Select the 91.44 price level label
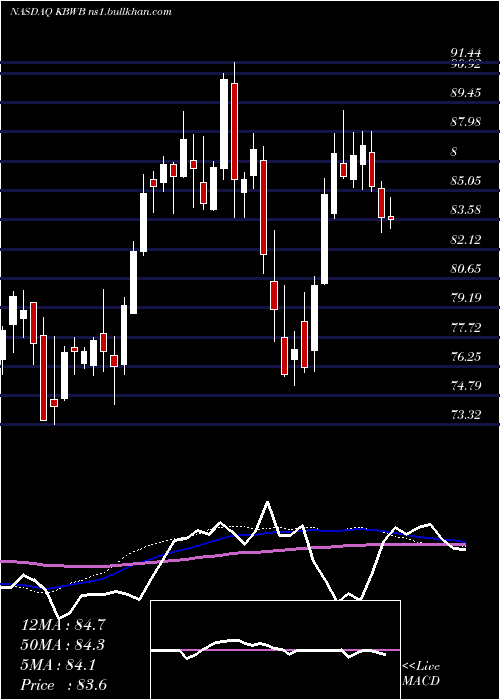The width and height of the screenshot is (500, 700). point(466,54)
